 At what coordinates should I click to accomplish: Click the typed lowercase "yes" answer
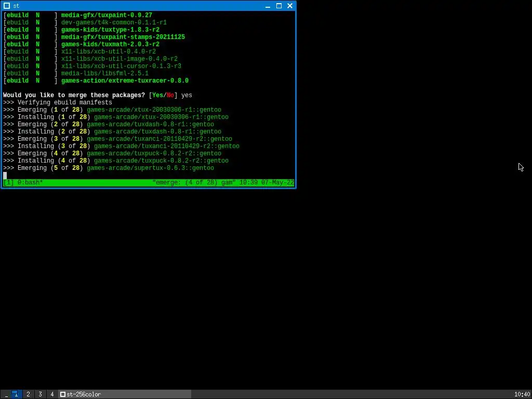coord(187,96)
